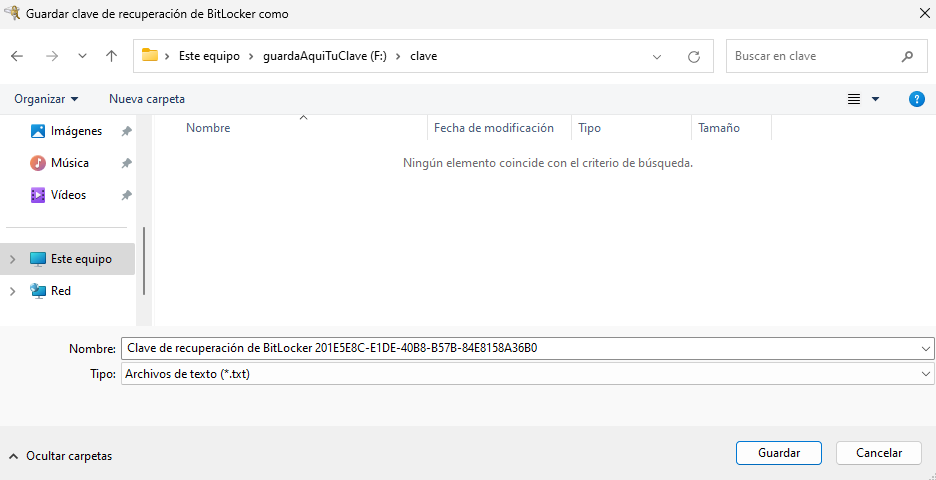Click Nueva carpeta to create folder
936x480 pixels.
coord(146,99)
